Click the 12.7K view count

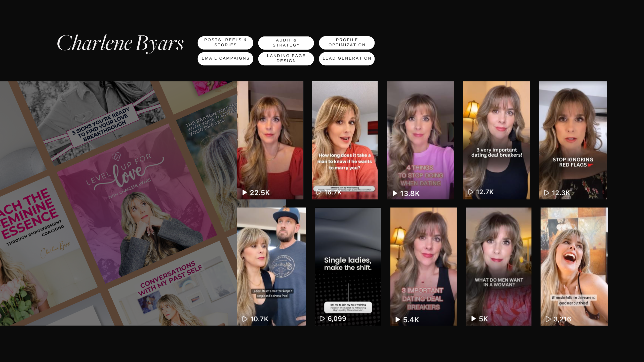tap(485, 192)
